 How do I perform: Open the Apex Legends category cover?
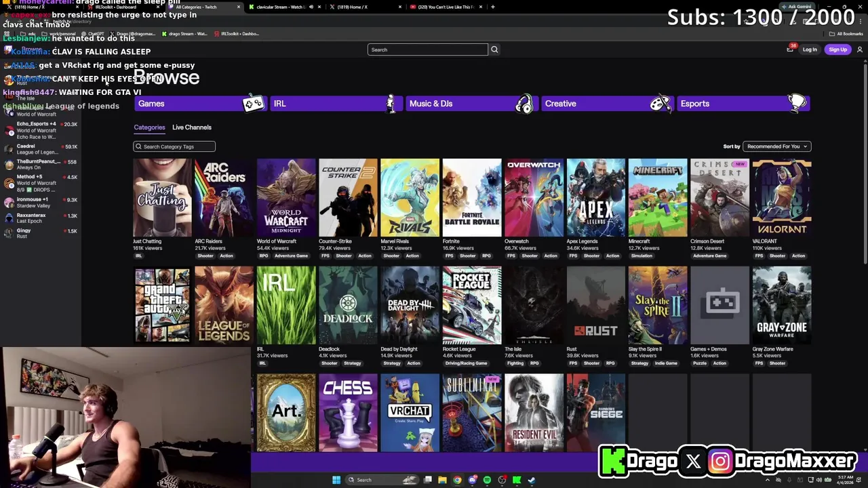click(595, 197)
